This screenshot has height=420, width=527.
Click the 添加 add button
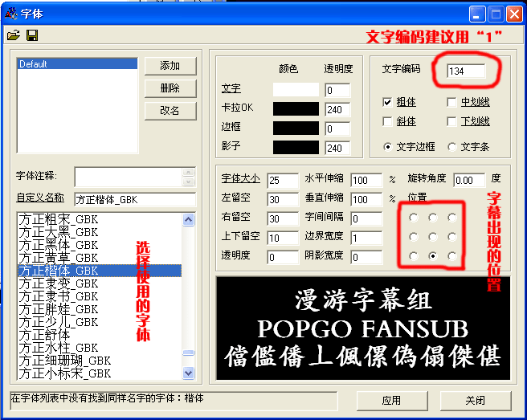tap(170, 66)
